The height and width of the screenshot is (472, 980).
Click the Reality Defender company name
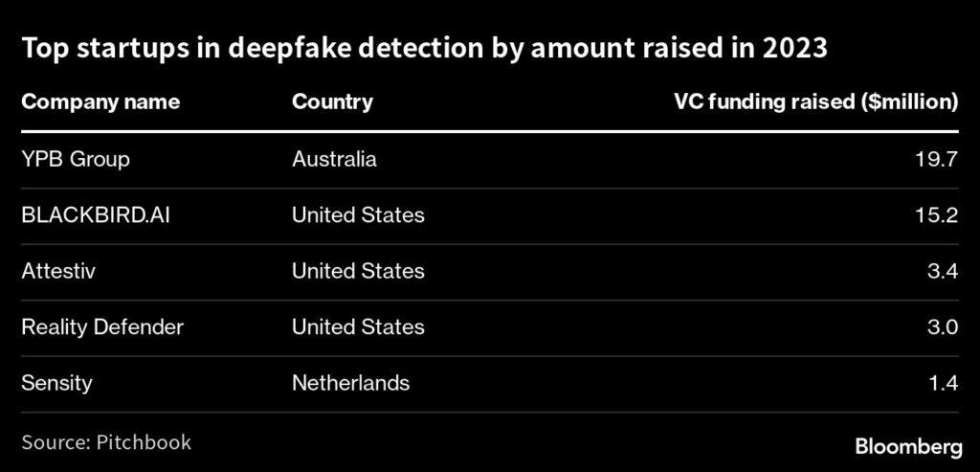coord(102,327)
